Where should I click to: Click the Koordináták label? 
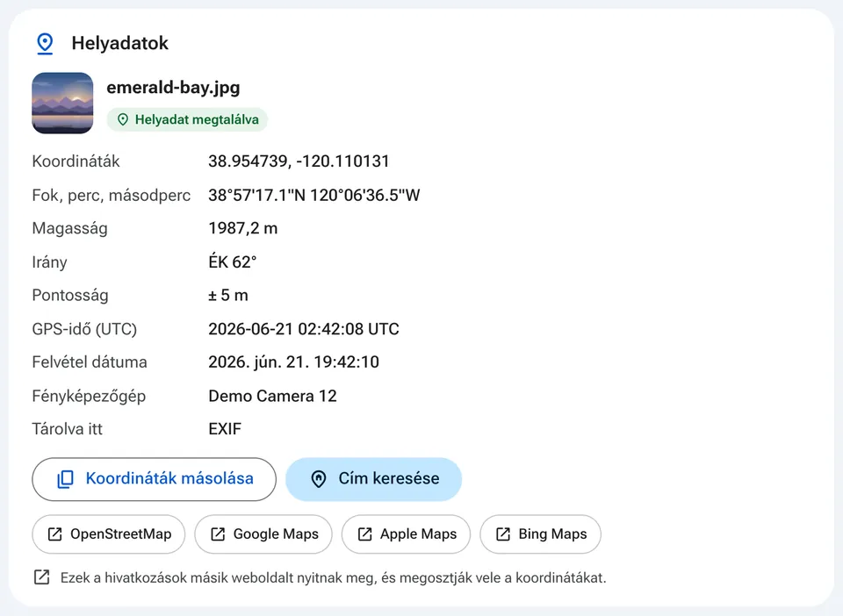76,161
